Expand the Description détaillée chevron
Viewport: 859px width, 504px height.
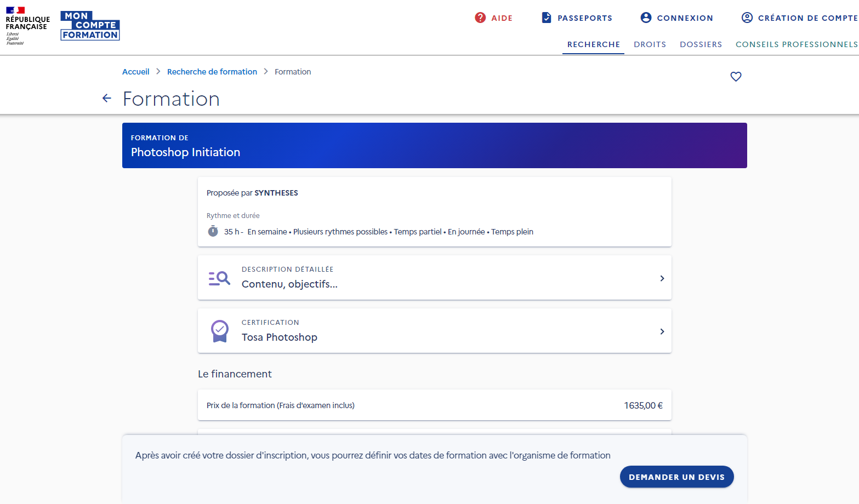pyautogui.click(x=662, y=278)
